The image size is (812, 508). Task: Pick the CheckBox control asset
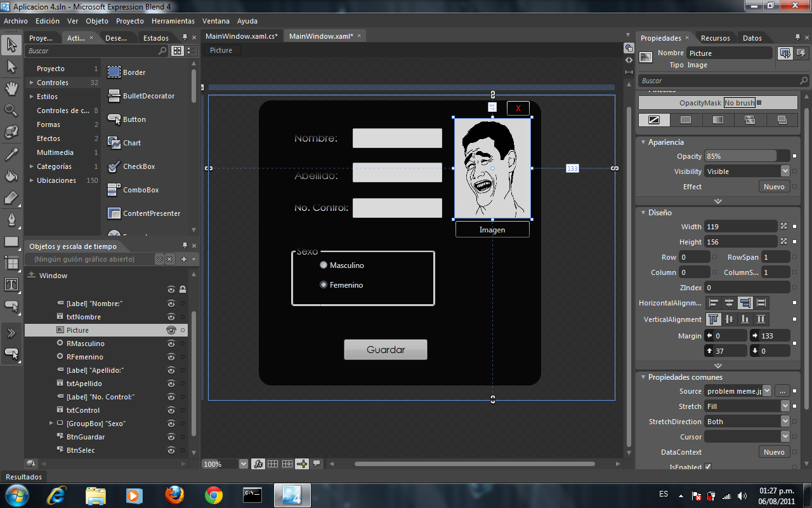131,166
